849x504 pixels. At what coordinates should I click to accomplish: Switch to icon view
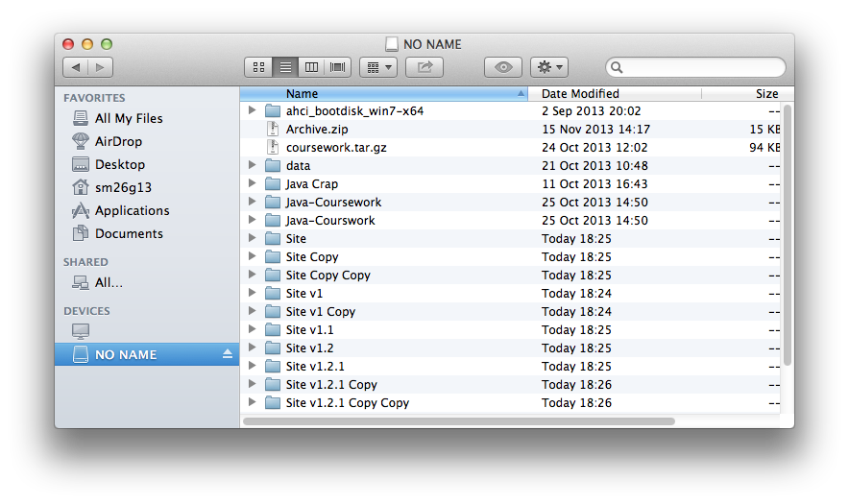point(258,67)
